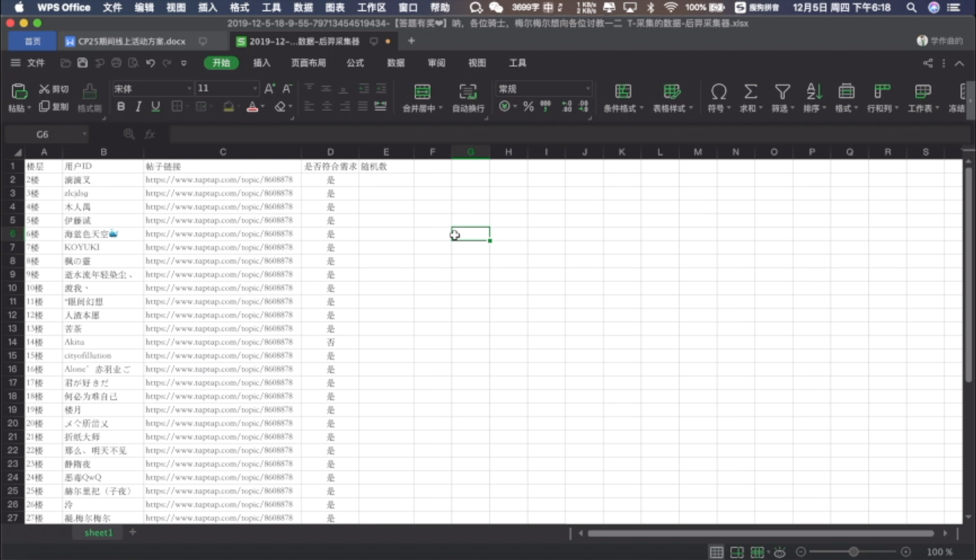The width and height of the screenshot is (976, 560).
Task: Toggle eye protection mode icon
Action: tap(780, 552)
